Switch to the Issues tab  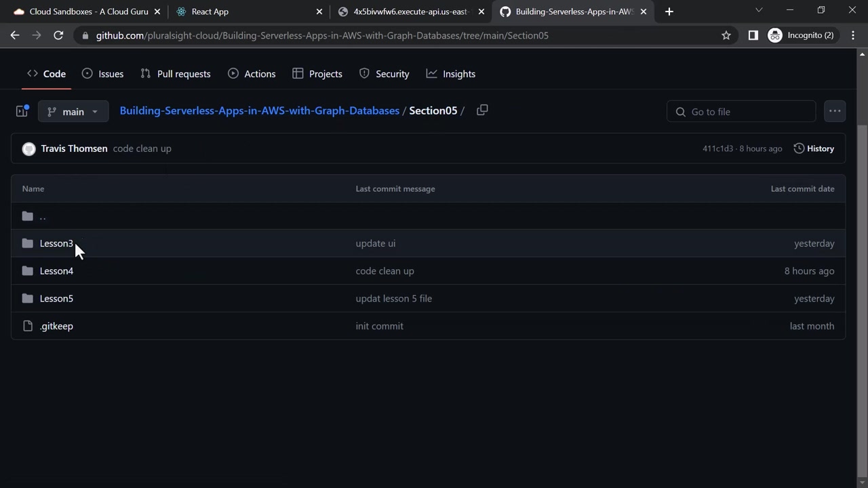point(102,74)
